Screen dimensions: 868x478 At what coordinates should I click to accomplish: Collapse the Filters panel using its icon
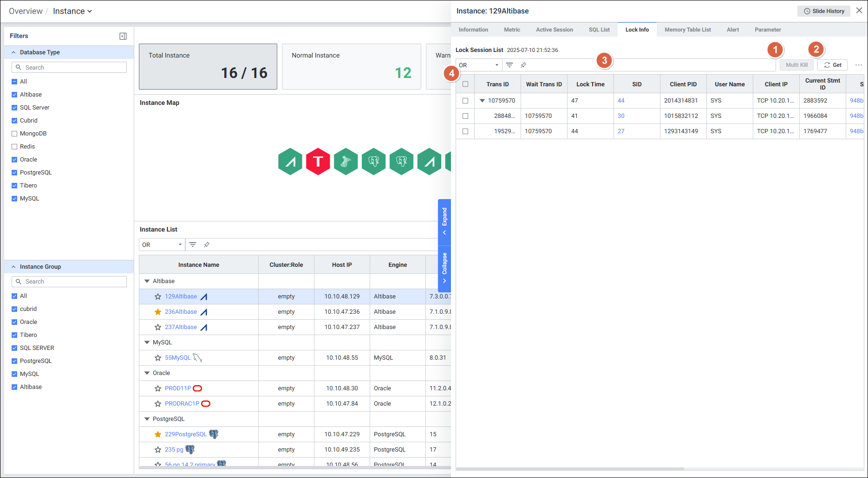123,36
